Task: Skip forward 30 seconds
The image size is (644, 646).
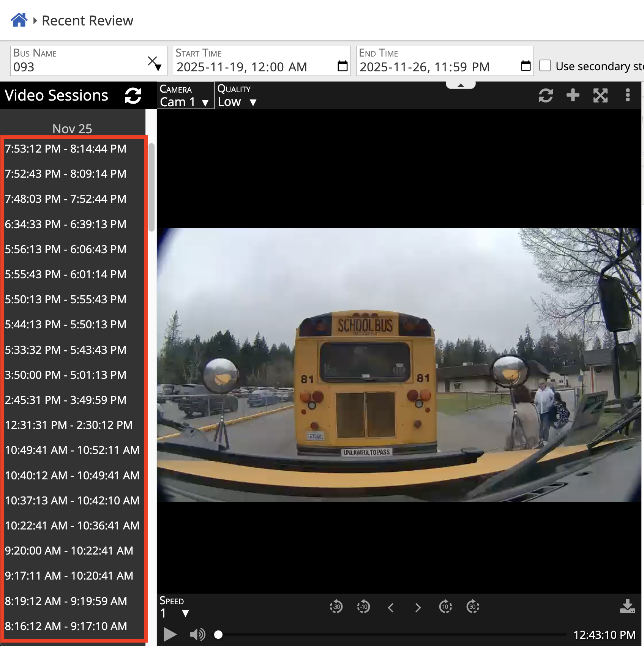Action: click(x=473, y=607)
